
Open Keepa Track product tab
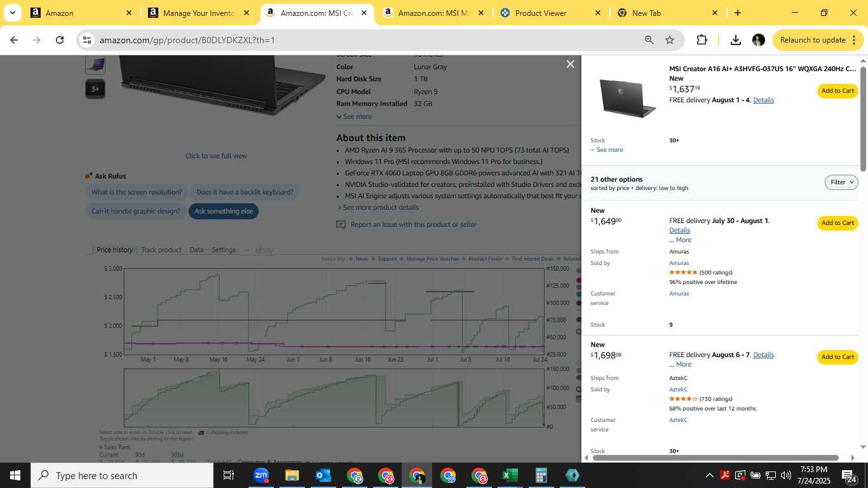(161, 250)
